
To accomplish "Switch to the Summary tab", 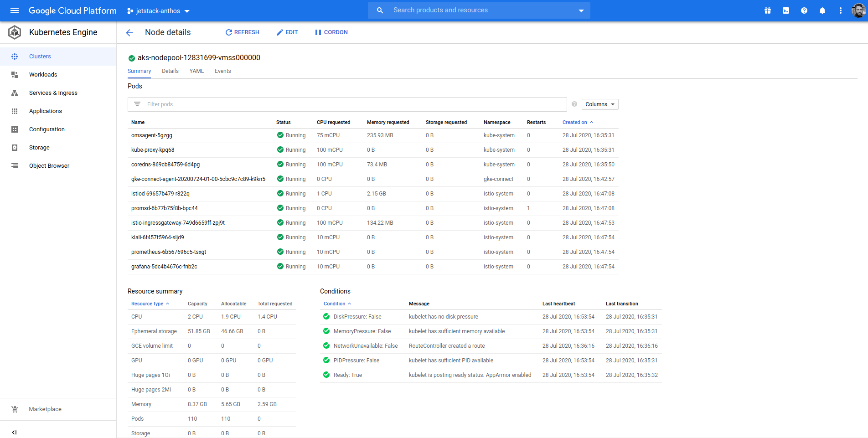I will click(x=139, y=71).
